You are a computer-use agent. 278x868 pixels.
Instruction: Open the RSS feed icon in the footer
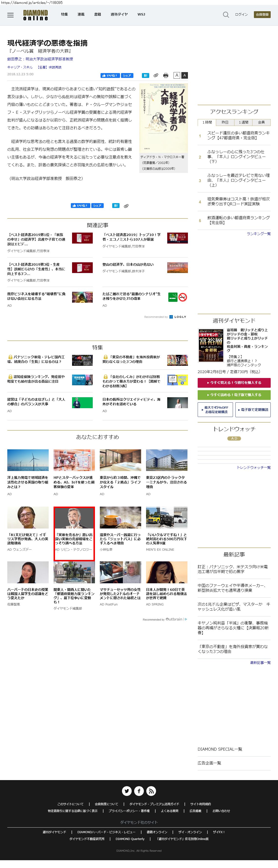[x=151, y=791]
